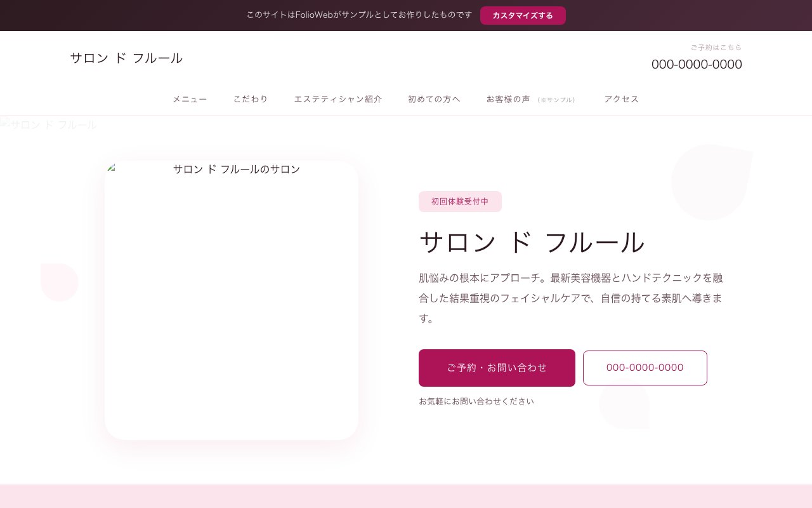Select エステティシャン紹介 in the navigation bar

[x=337, y=99]
